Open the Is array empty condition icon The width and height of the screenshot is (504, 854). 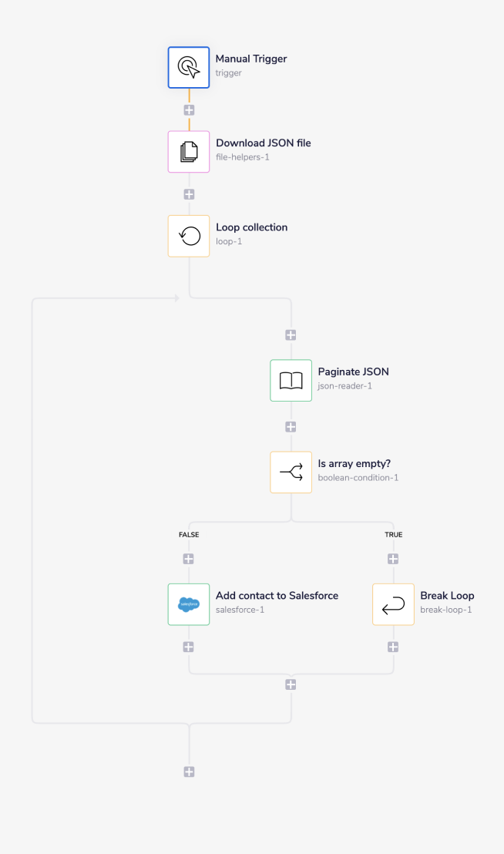[291, 472]
